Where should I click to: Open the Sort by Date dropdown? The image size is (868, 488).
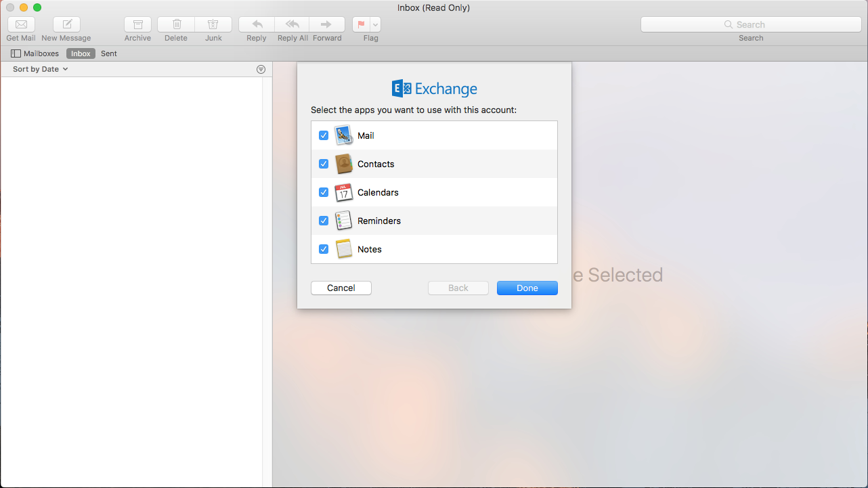(41, 69)
